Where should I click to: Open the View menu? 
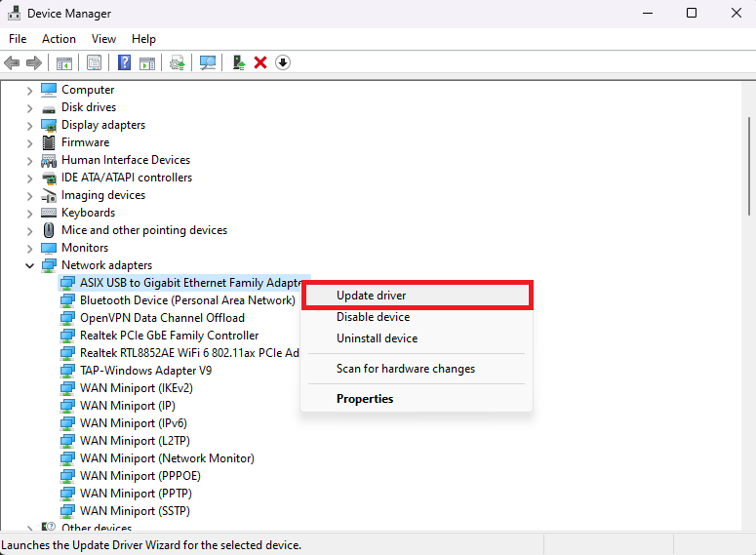click(103, 39)
